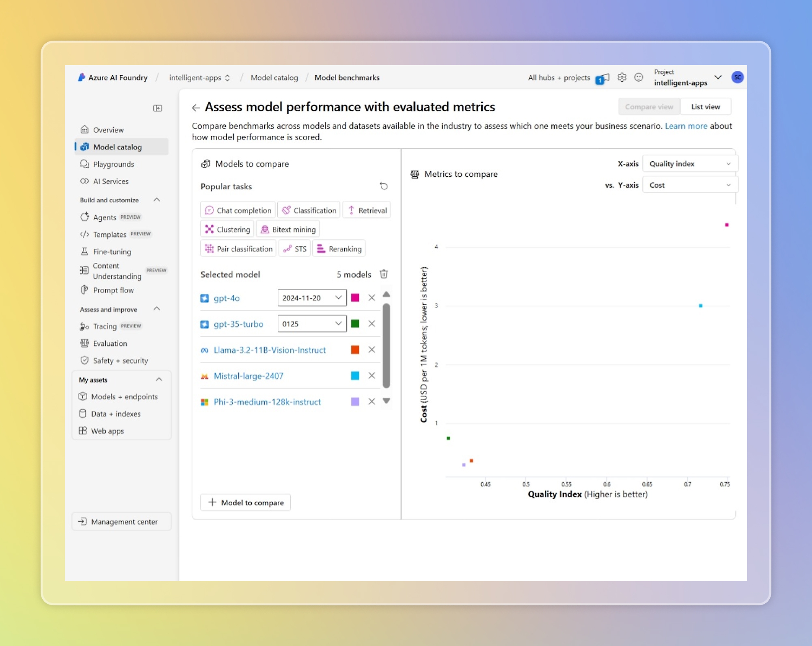The width and height of the screenshot is (812, 646).
Task: Collapse Assess and improve section
Action: (157, 309)
